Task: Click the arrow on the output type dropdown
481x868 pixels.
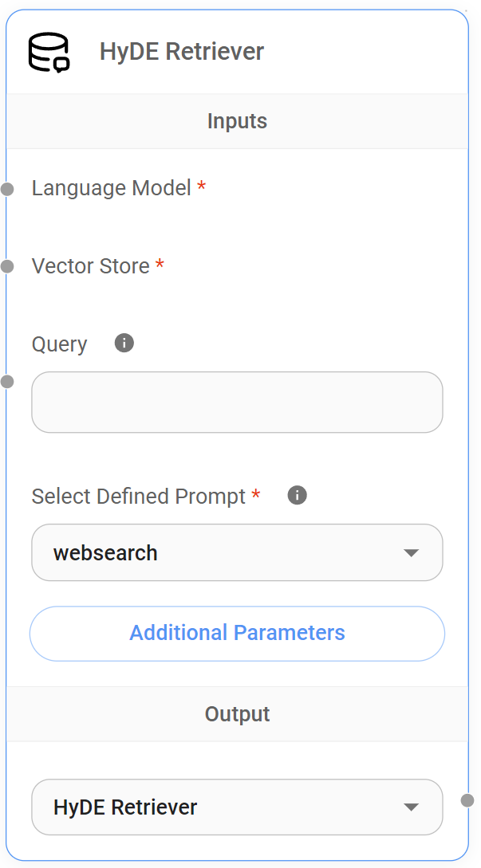Action: coord(412,807)
